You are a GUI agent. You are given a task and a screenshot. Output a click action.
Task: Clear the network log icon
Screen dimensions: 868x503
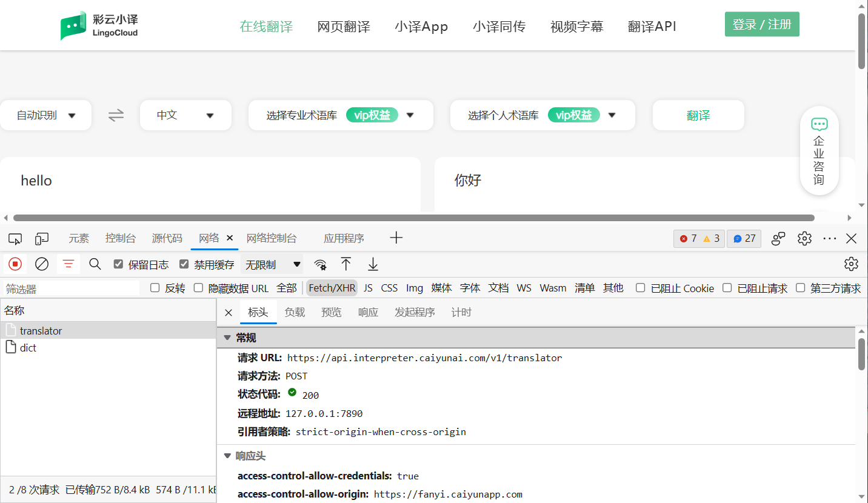point(42,264)
